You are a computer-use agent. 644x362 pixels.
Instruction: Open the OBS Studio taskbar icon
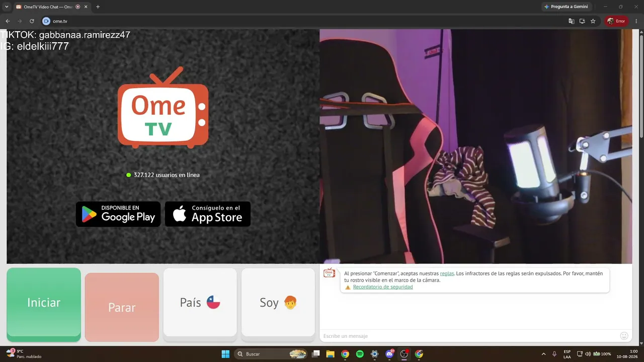point(404,354)
